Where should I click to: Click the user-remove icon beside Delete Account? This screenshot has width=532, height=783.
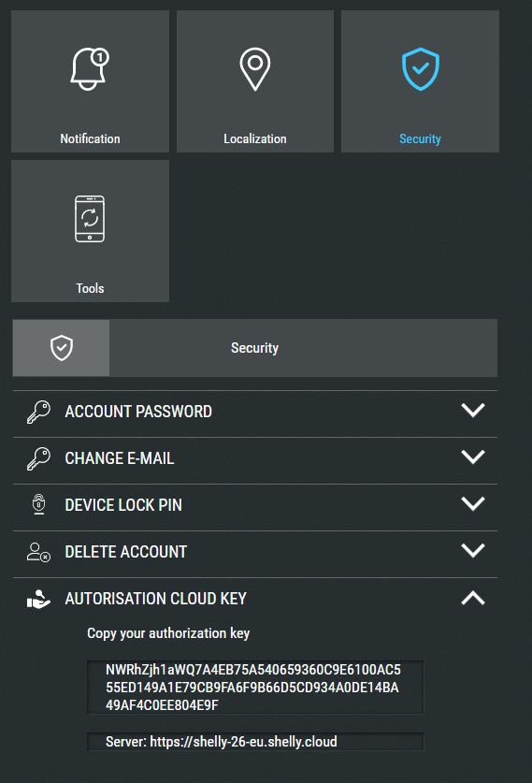tap(38, 552)
